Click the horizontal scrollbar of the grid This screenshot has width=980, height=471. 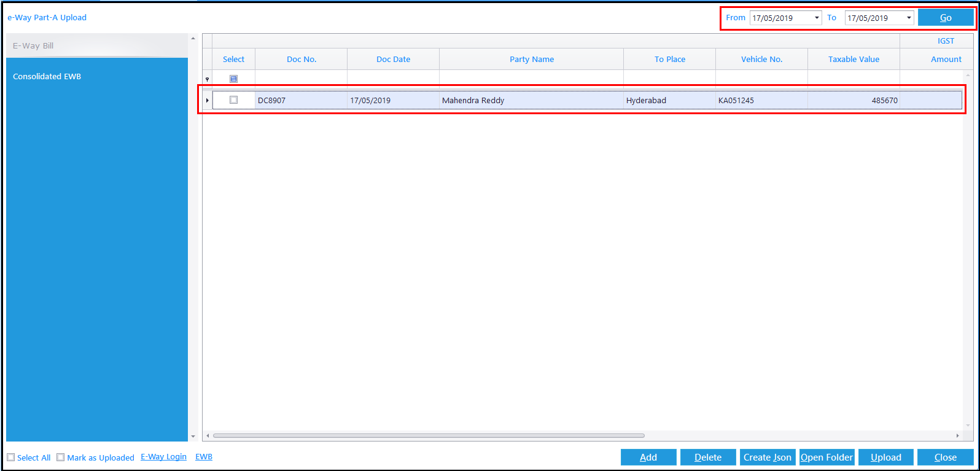(x=429, y=436)
